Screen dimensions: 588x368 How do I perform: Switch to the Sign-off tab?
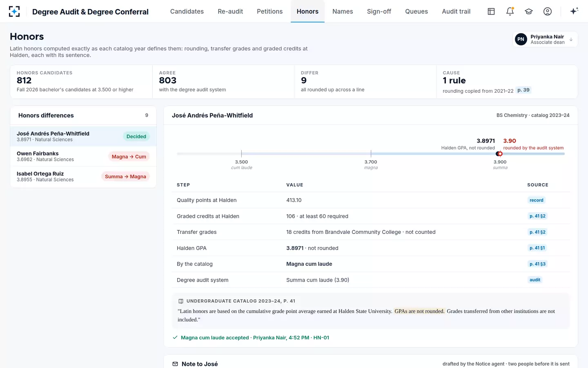click(x=379, y=11)
